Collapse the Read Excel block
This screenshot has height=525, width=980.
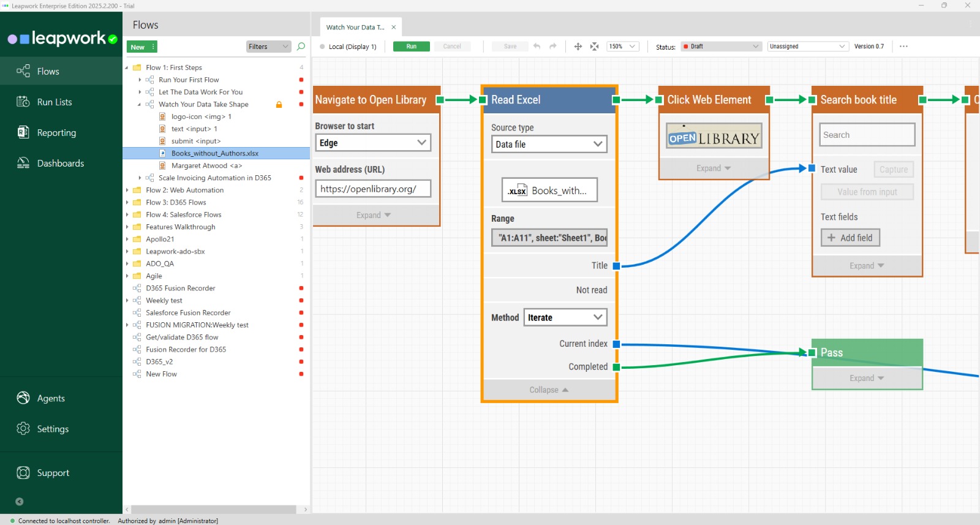click(x=549, y=390)
